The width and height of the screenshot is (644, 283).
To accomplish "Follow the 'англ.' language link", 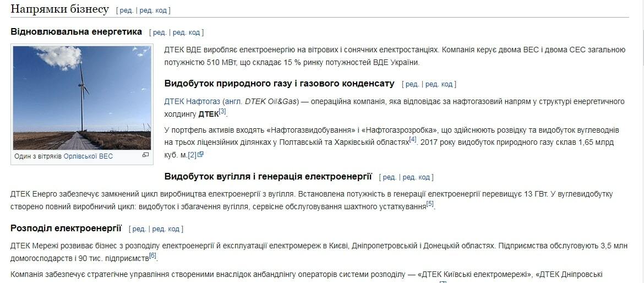I will click(x=234, y=101).
